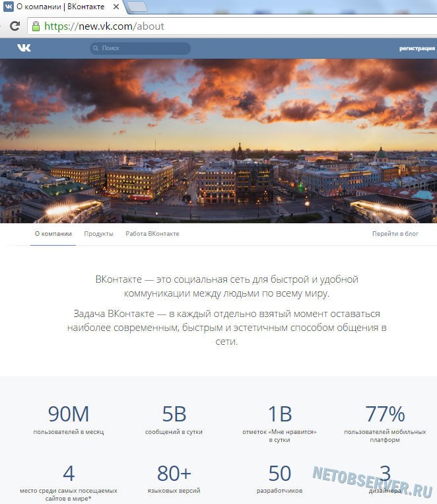Click the St. Petersburg panorama banner image
Viewport: 437px width, 504px height.
coord(218,141)
